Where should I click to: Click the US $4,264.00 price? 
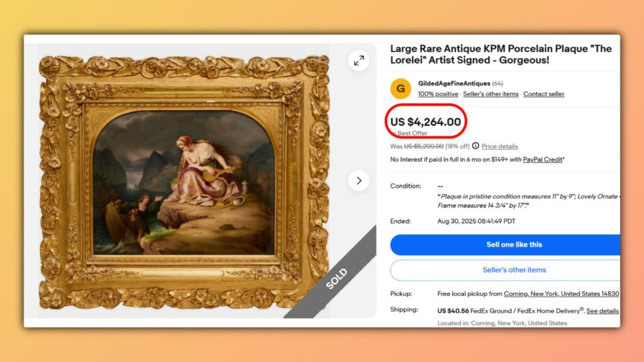pyautogui.click(x=426, y=122)
